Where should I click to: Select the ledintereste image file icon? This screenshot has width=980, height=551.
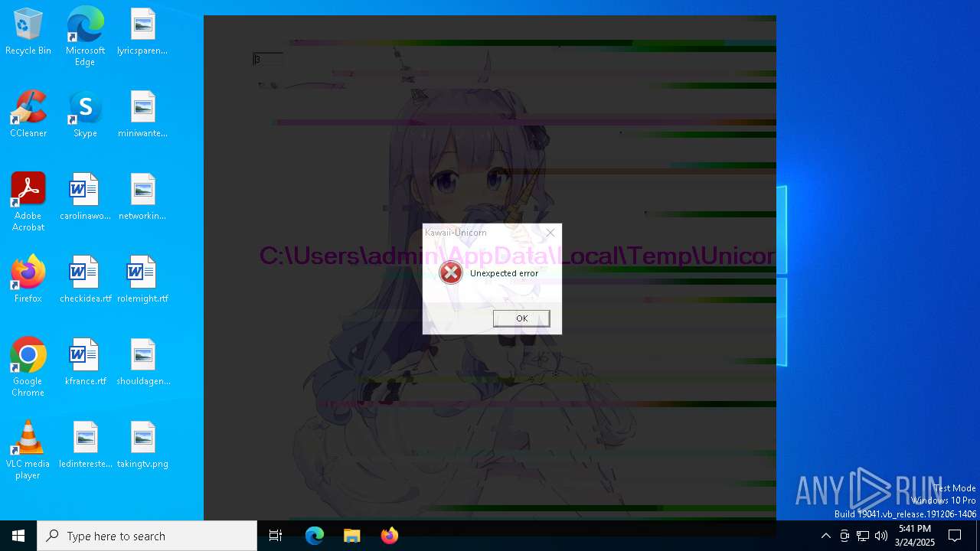[x=85, y=445]
